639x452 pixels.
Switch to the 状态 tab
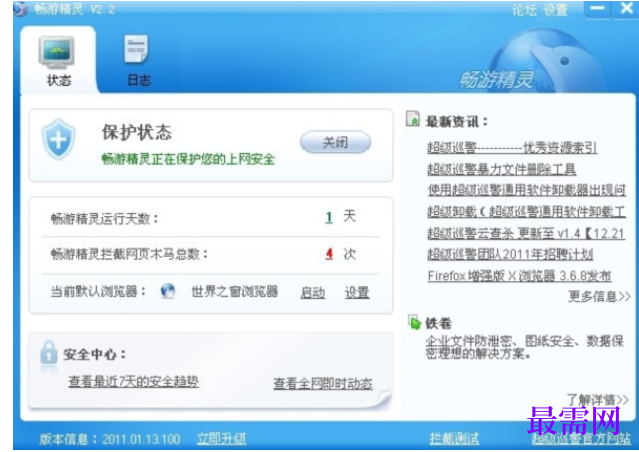tap(58, 60)
